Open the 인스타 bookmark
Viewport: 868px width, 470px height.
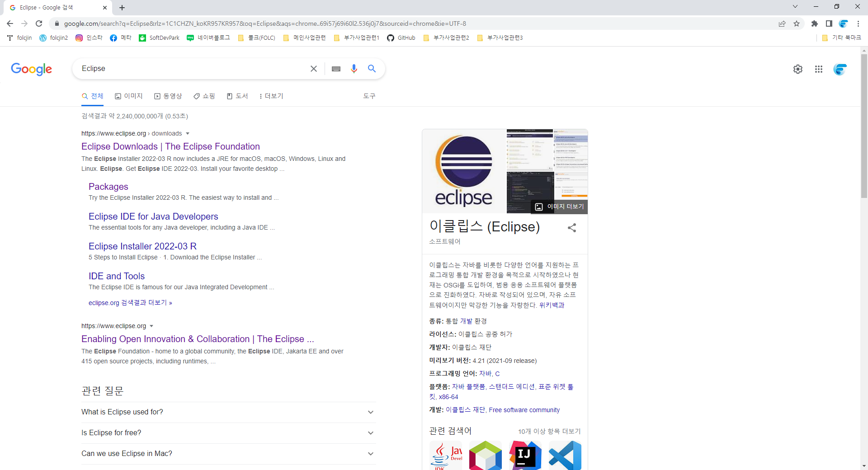(x=89, y=38)
